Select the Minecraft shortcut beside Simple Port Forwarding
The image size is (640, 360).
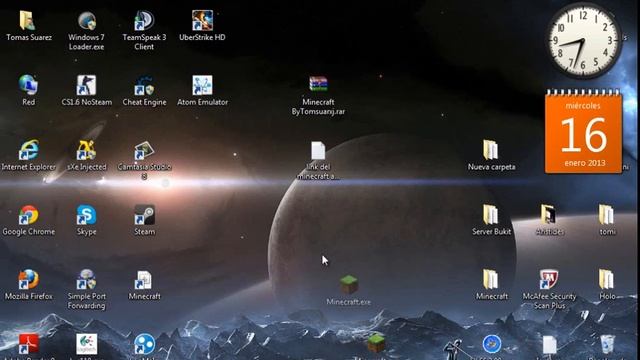click(x=144, y=280)
